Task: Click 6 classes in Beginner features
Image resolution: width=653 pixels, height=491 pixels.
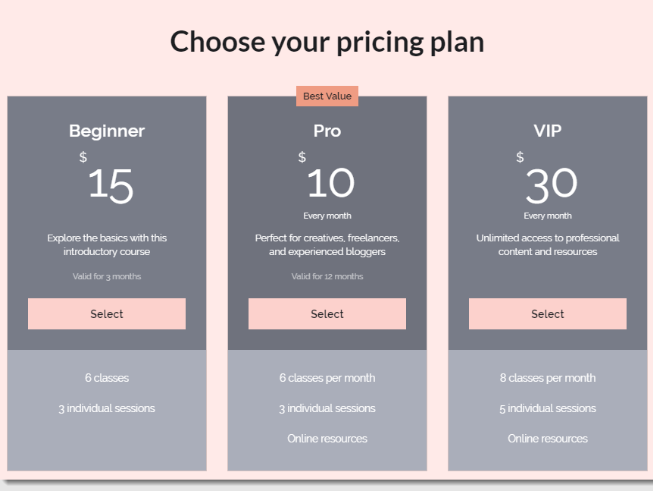Action: point(107,378)
